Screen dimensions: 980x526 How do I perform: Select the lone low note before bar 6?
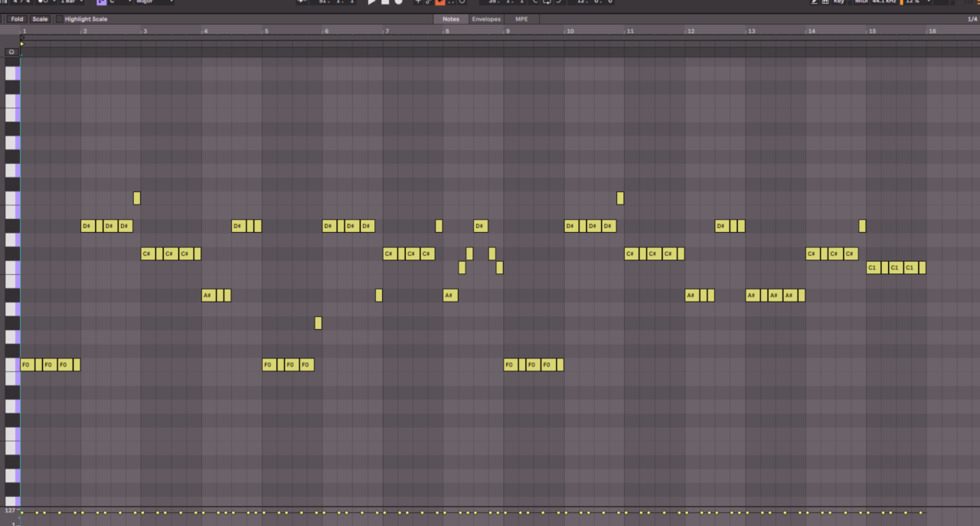(318, 323)
